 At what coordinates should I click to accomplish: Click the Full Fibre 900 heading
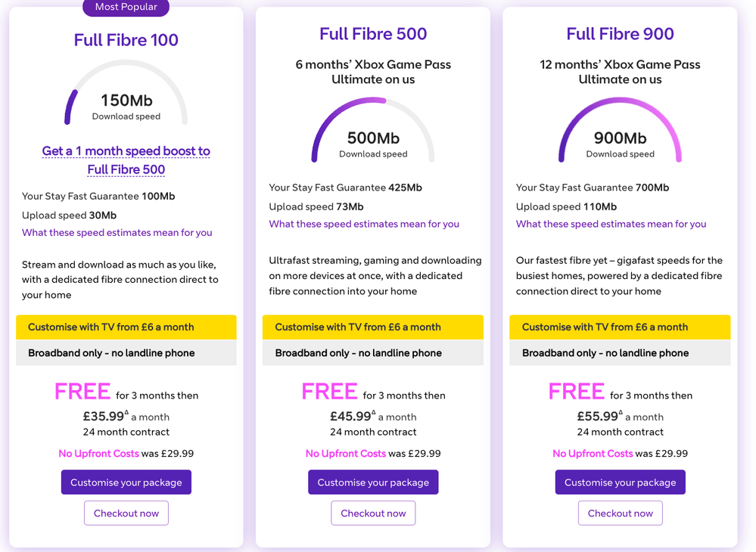click(620, 34)
